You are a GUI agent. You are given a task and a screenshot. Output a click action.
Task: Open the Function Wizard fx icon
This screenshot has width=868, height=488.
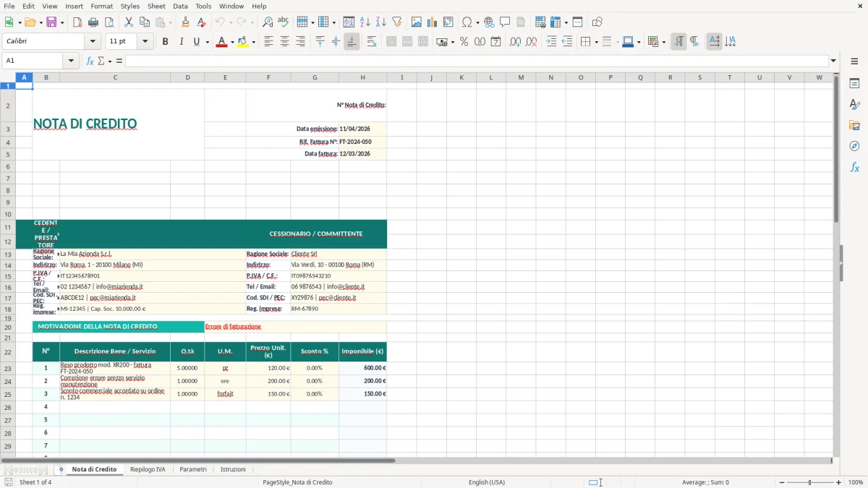pos(90,61)
